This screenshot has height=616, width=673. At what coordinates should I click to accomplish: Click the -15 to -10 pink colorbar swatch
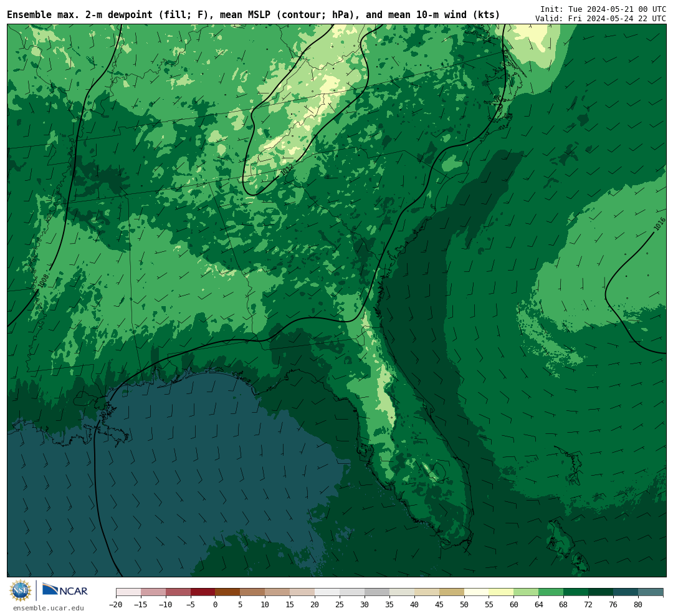pyautogui.click(x=153, y=592)
